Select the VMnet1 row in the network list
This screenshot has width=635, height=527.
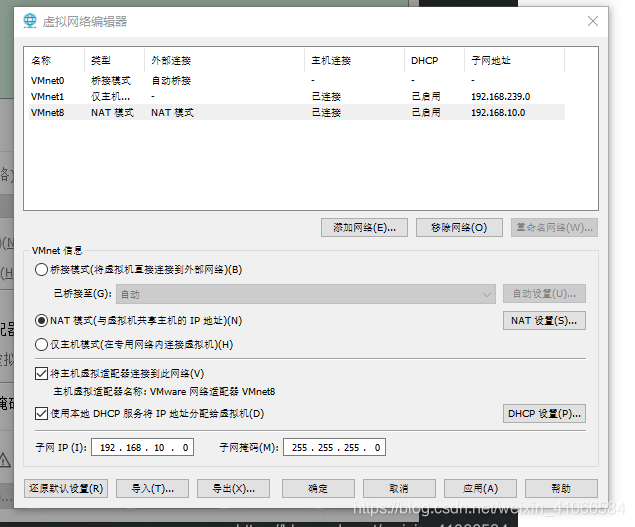(297, 96)
